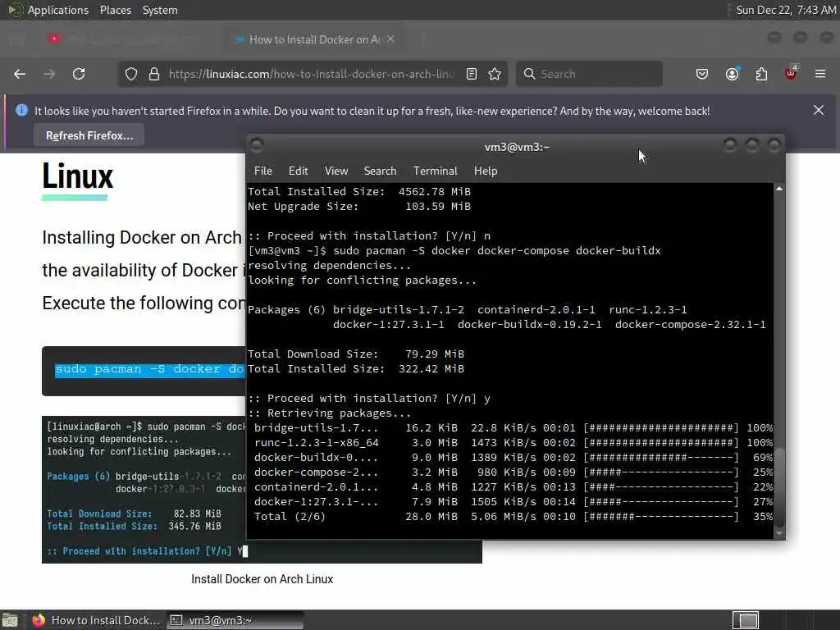
Task: Click the docker-compose-2 download progress line
Action: [x=513, y=472]
